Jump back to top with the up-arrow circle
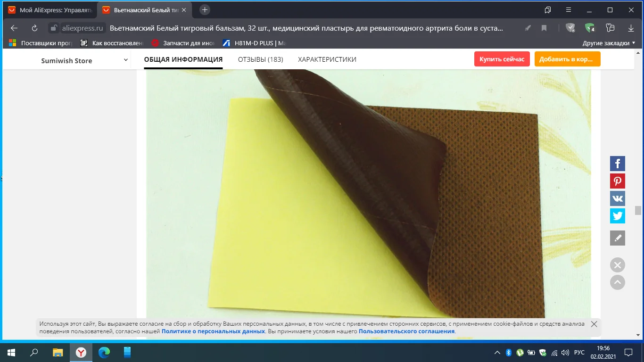 pyautogui.click(x=618, y=282)
